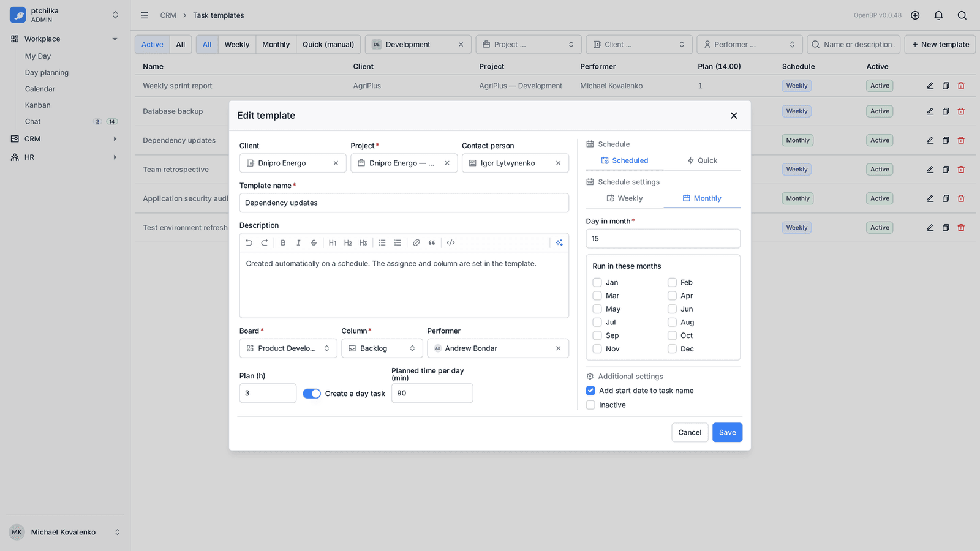The height and width of the screenshot is (551, 980).
Task: Filter list by Quick (manual) templates
Action: point(328,45)
